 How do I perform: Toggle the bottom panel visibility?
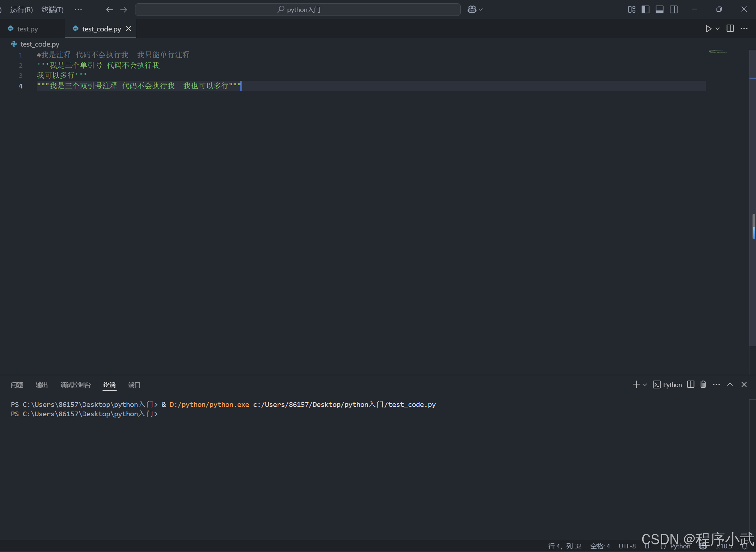click(x=659, y=9)
